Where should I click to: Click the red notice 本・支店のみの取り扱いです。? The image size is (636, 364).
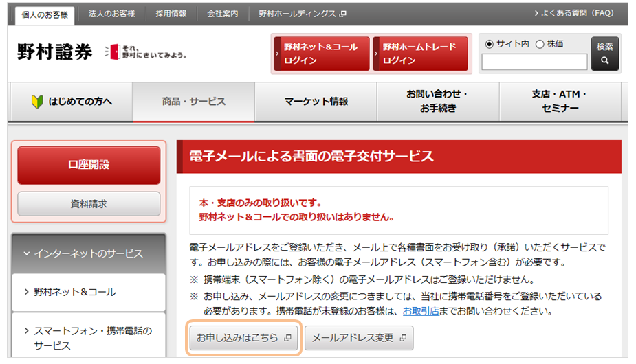pos(261,203)
